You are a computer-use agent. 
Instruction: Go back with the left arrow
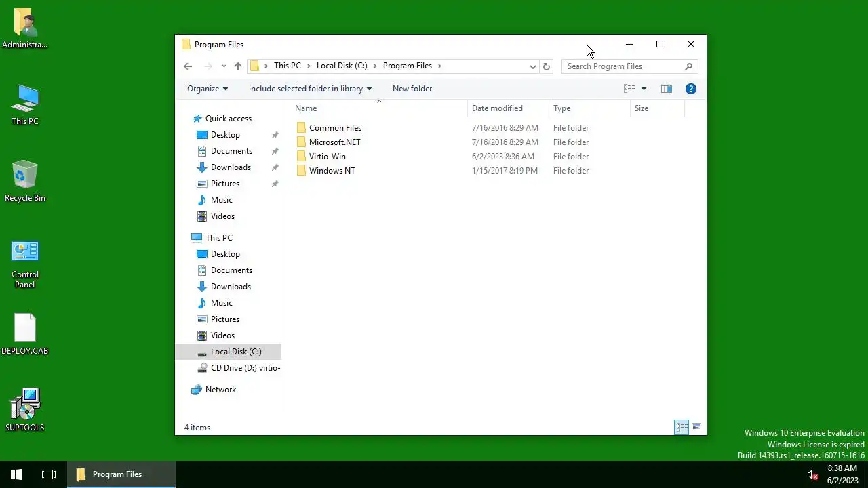click(188, 66)
